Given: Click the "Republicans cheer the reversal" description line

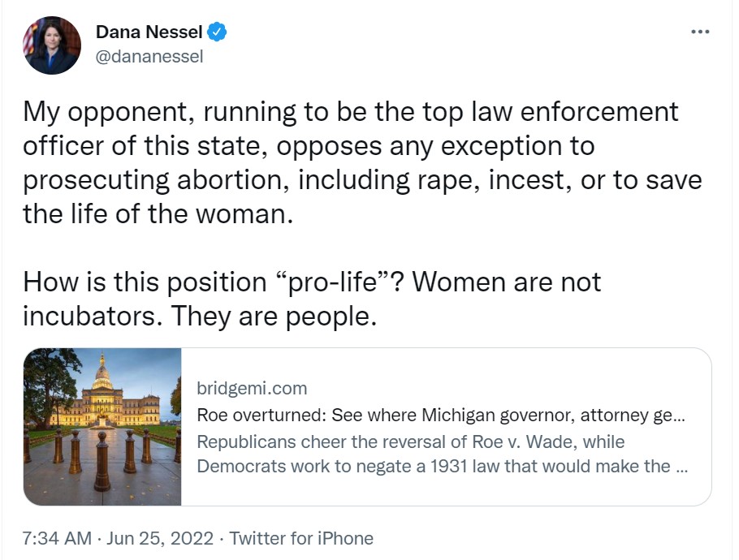Looking at the screenshot, I should [410, 442].
